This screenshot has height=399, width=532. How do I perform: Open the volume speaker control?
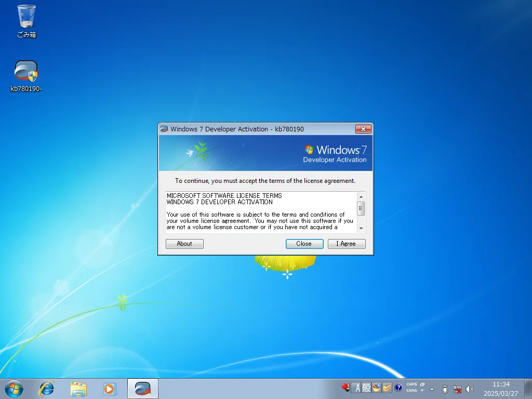coord(470,389)
